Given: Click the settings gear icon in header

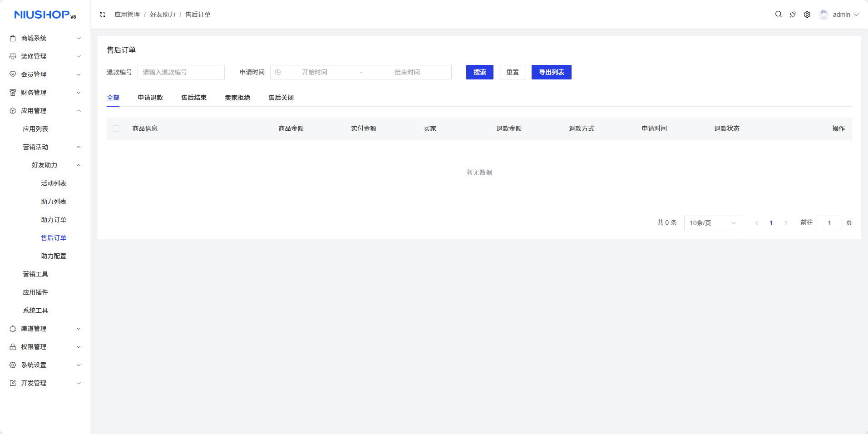Looking at the screenshot, I should pyautogui.click(x=807, y=15).
